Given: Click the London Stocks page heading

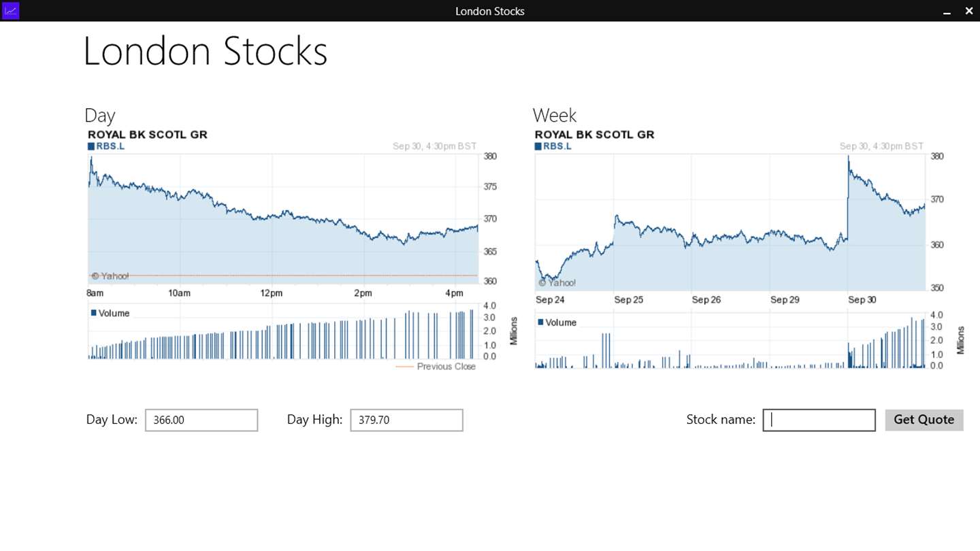Looking at the screenshot, I should click(205, 51).
